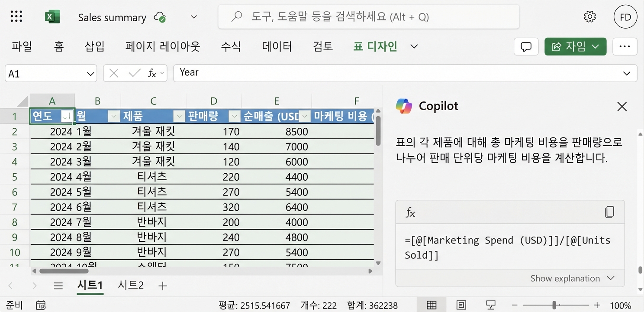644x312 pixels.
Task: Click accessibility status icon next to 준비
Action: 41,305
